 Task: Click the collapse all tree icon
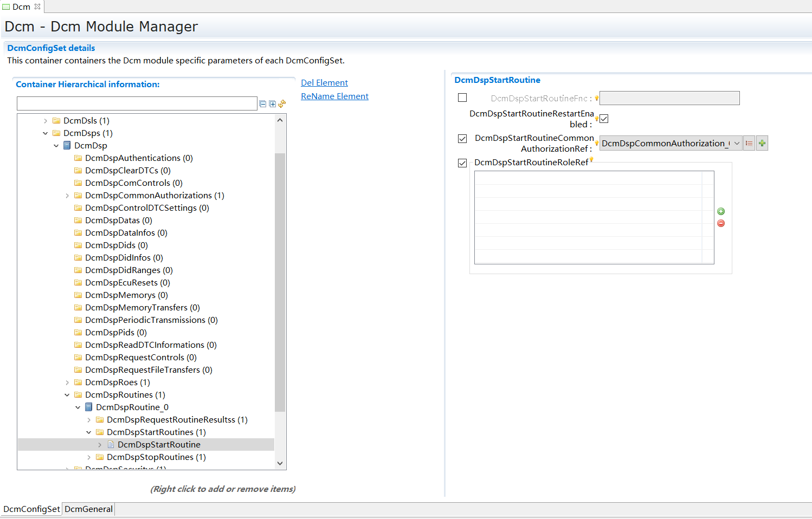pos(263,104)
